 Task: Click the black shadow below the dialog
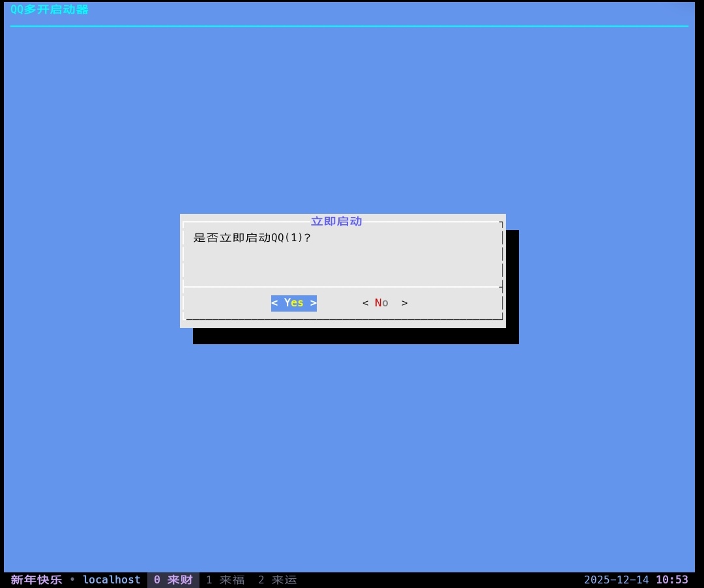[356, 336]
